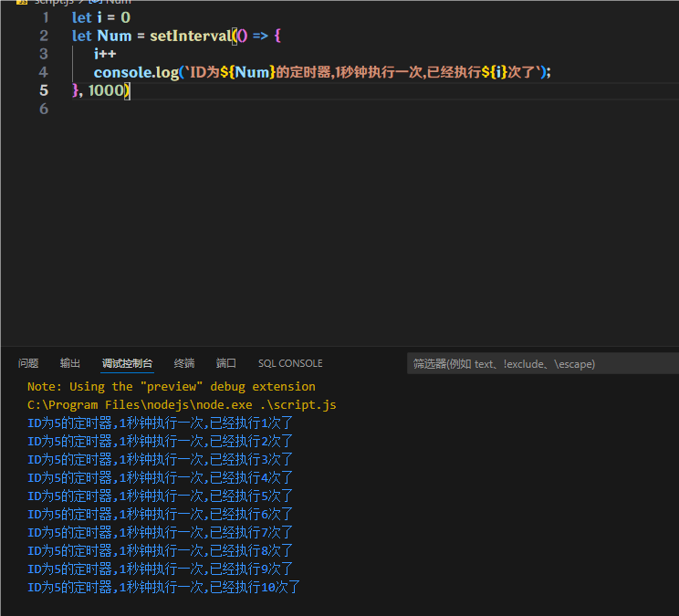Viewport: 679px width, 616px height.
Task: Switch to the 输出 tab
Action: (70, 363)
